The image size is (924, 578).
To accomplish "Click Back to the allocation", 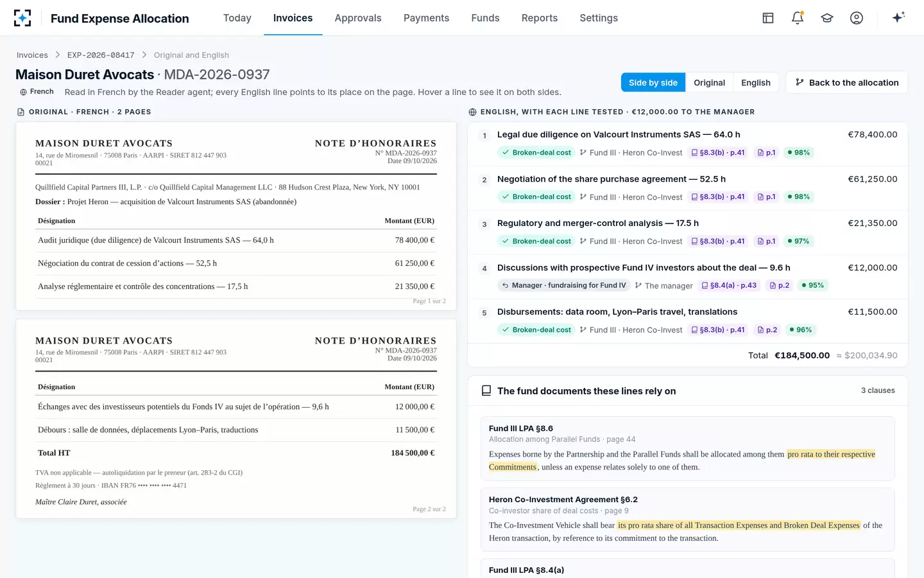I will click(846, 82).
